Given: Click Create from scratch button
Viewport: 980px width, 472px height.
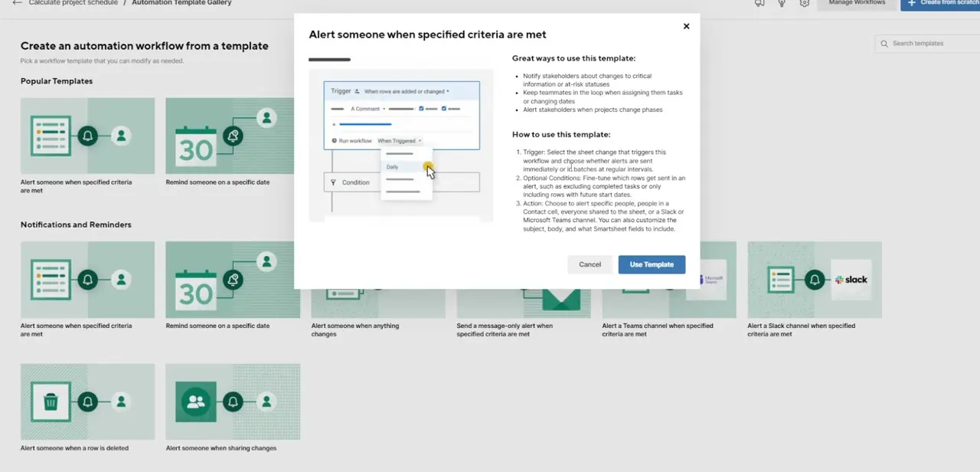Looking at the screenshot, I should pos(940,4).
